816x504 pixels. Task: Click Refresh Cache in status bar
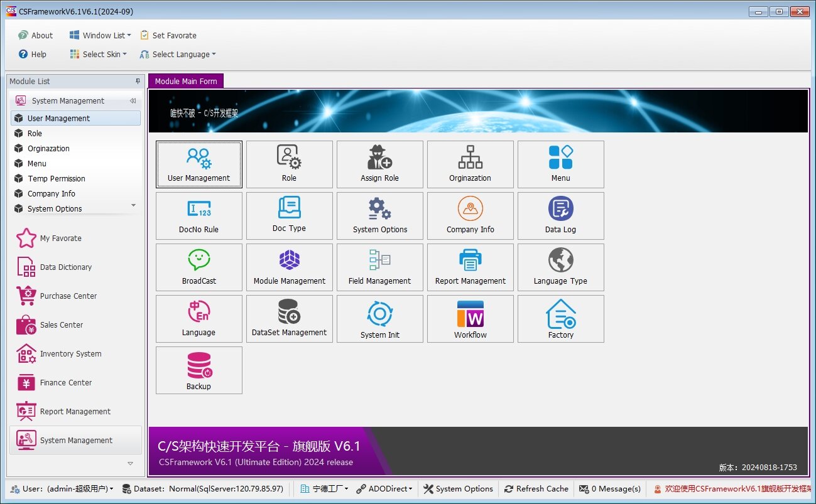click(536, 489)
